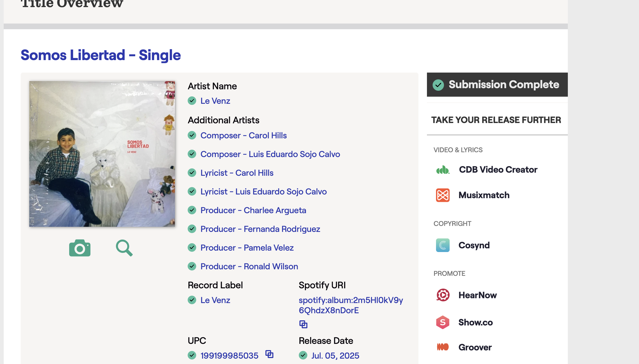Click Lyricist - Carol Hills
639x364 pixels.
pyautogui.click(x=237, y=173)
